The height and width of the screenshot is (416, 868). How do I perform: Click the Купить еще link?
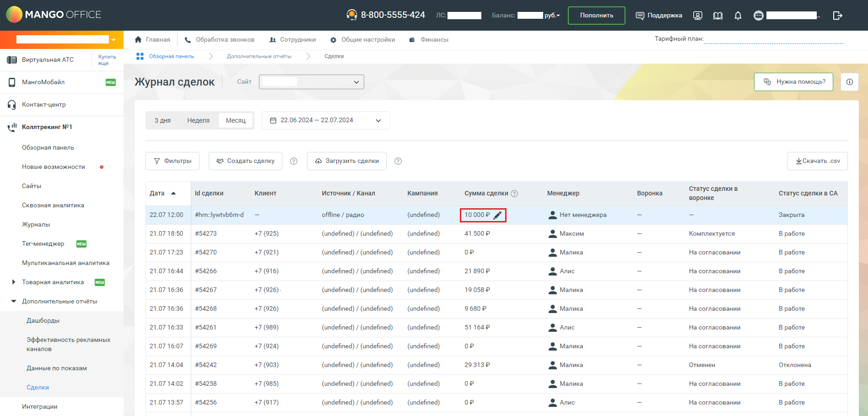click(x=107, y=60)
